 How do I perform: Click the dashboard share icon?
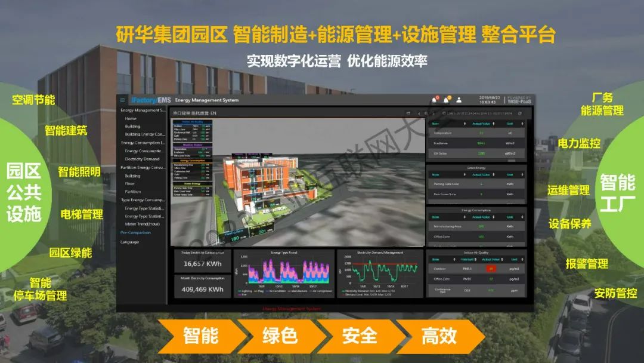click(x=408, y=112)
